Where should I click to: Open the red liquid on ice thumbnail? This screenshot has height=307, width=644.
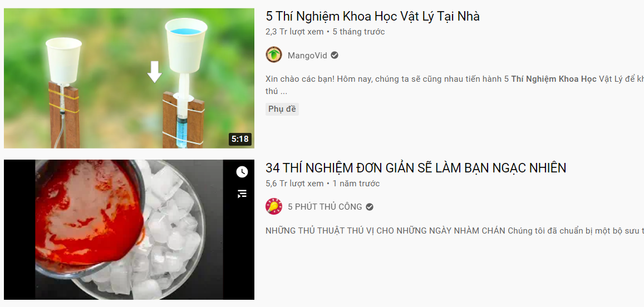point(129,230)
